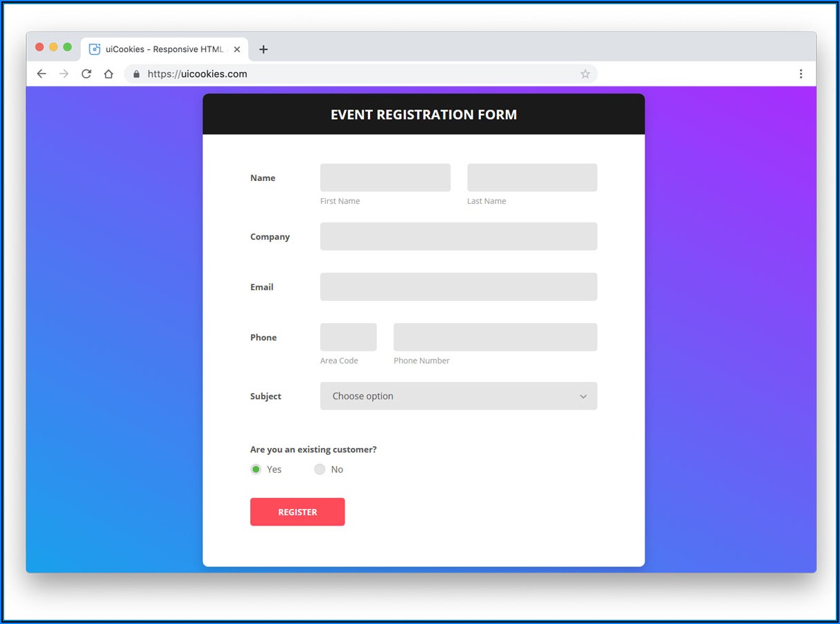840x624 pixels.
Task: Go to home via house icon
Action: tap(108, 73)
